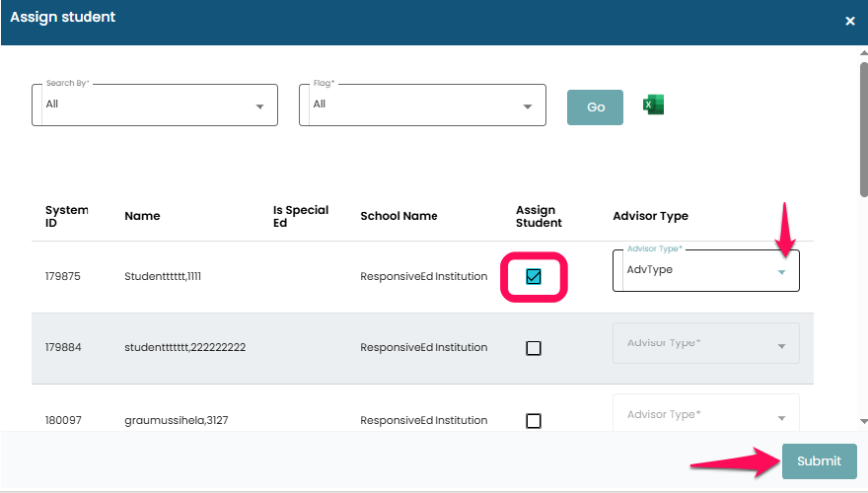The height and width of the screenshot is (493, 868).
Task: Uncheck Assign Student for Studentttttt,1111
Action: point(534,277)
